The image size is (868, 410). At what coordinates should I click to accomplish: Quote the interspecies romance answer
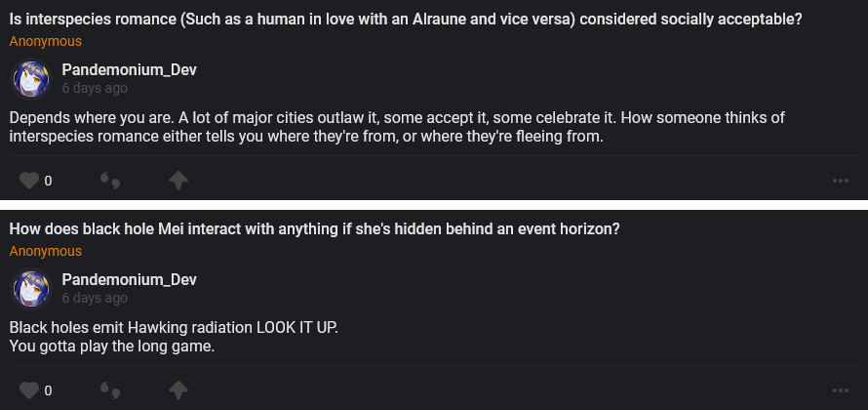click(110, 181)
